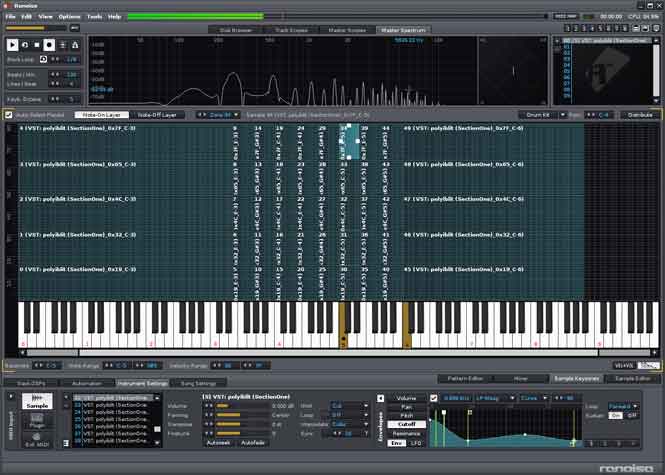Click the highlighted orange piano key in octave 5

click(343, 325)
